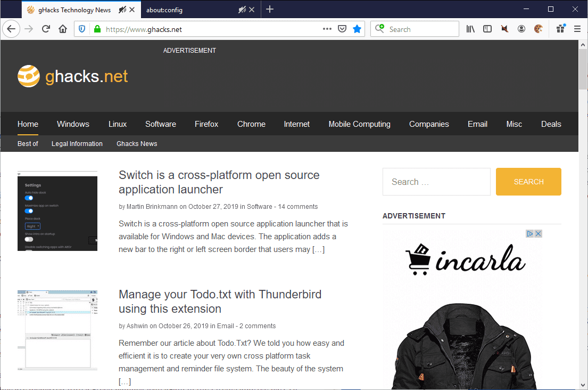The width and height of the screenshot is (588, 390).
Task: Close the about:config tab
Action: tap(252, 10)
